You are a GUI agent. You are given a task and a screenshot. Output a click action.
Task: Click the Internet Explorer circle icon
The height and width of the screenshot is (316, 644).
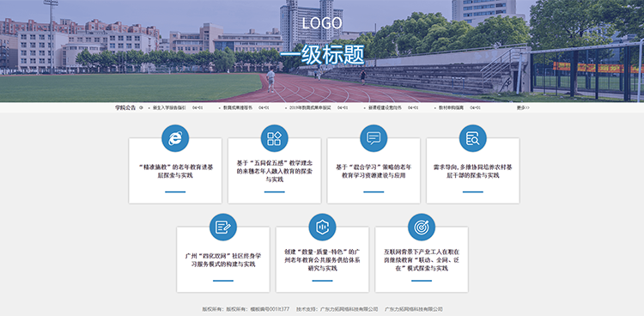(x=175, y=138)
